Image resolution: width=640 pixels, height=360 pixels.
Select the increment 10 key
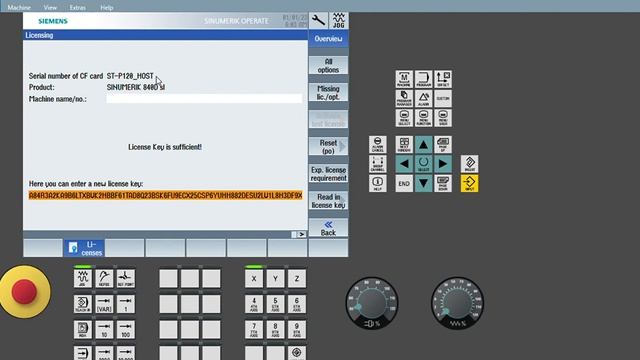coord(104,330)
